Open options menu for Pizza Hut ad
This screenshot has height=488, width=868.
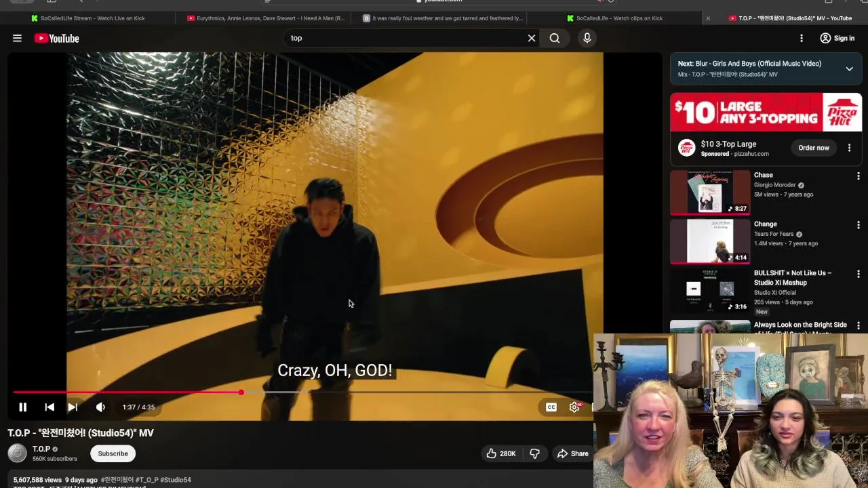pyautogui.click(x=849, y=148)
